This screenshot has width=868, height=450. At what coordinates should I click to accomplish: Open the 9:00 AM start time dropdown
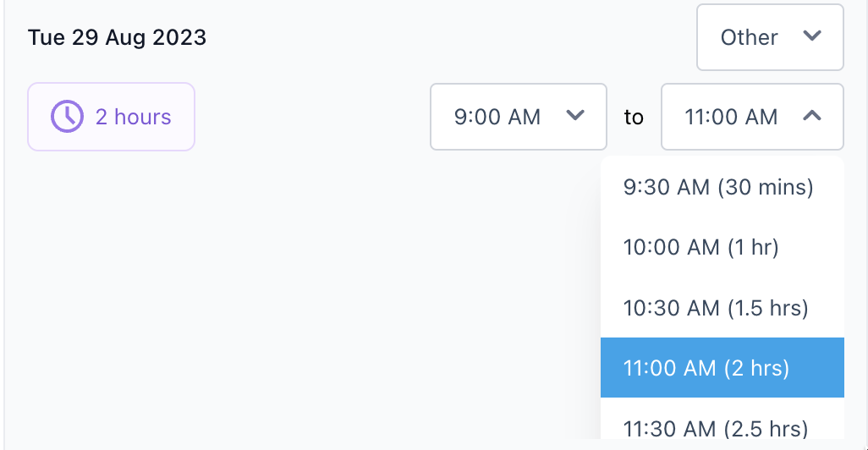(x=519, y=117)
